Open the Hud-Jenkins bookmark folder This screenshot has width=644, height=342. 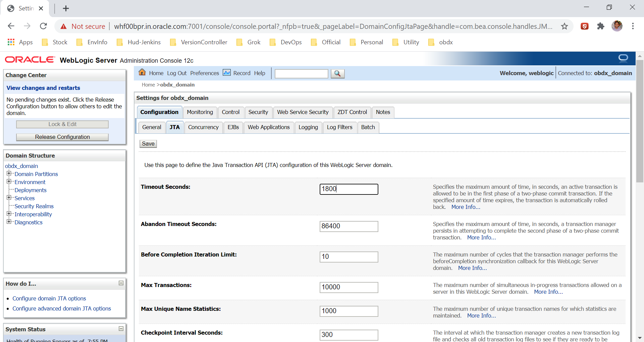pyautogui.click(x=139, y=42)
